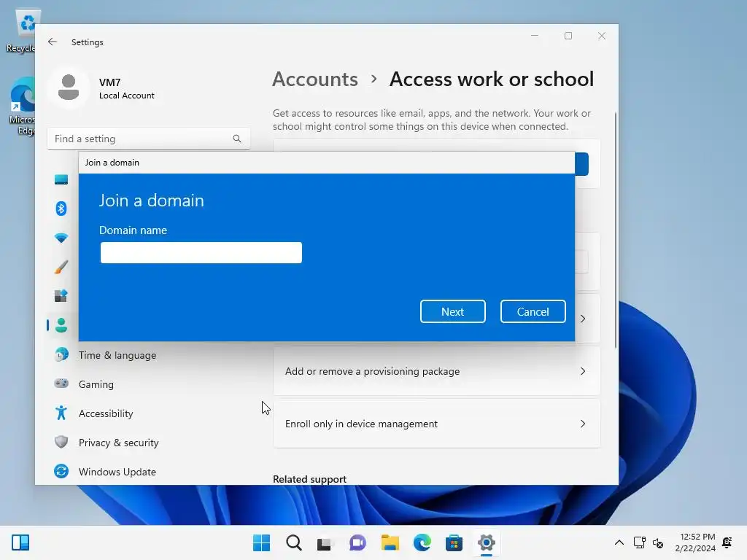Image resolution: width=747 pixels, height=560 pixels.
Task: Click VM7 user avatar
Action: click(69, 87)
